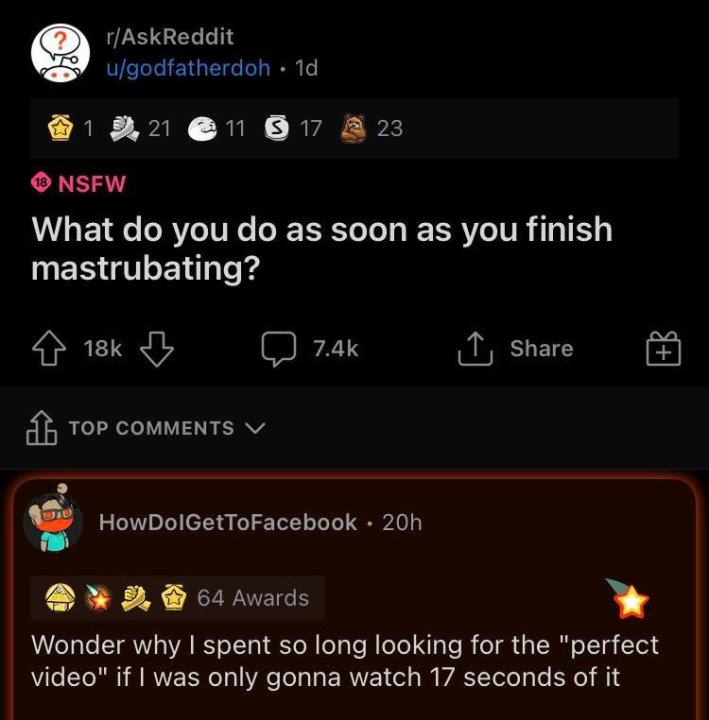Downvote the AskReddit post
The image size is (709, 720).
click(x=155, y=348)
